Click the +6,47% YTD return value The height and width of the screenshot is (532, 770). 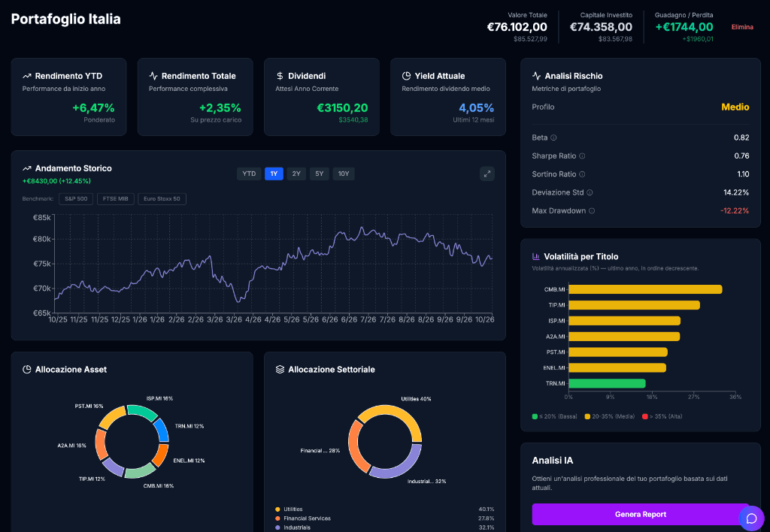pos(93,108)
